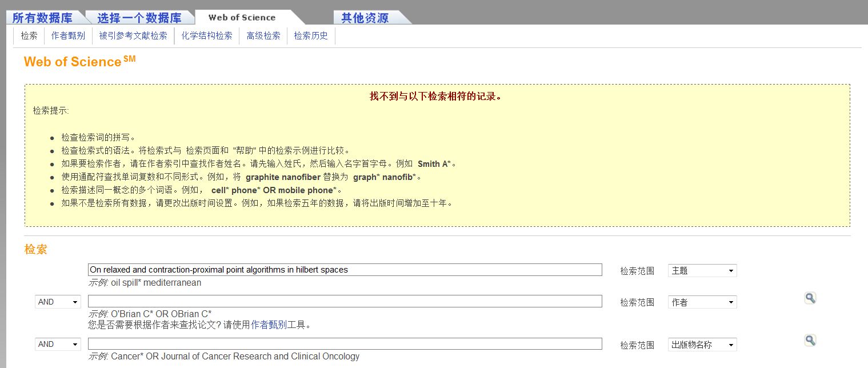This screenshot has height=368, width=868.
Task: Select the Web of Science tab
Action: coord(242,18)
